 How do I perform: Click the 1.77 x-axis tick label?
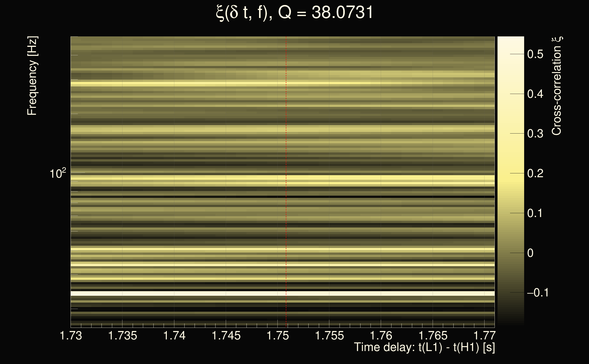(485, 336)
